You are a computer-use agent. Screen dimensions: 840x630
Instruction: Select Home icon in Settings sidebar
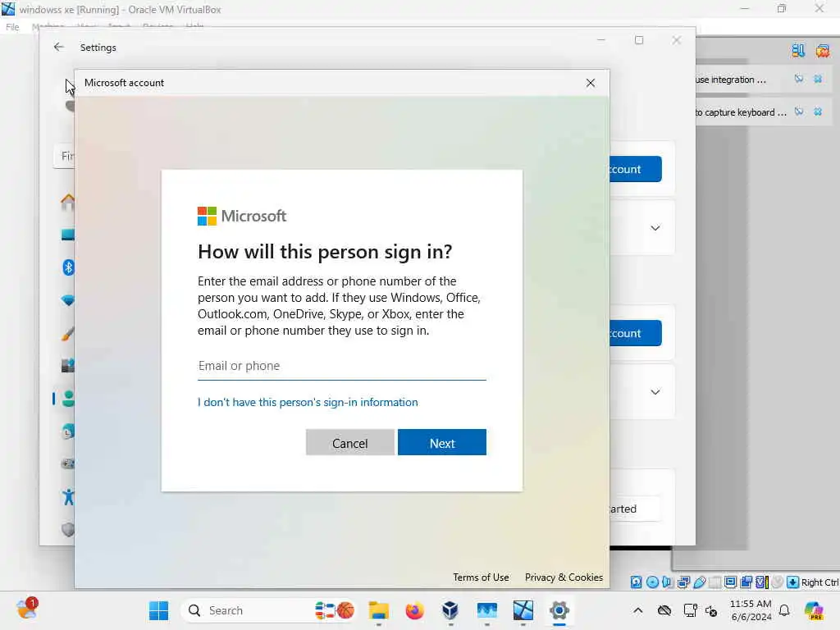point(68,202)
